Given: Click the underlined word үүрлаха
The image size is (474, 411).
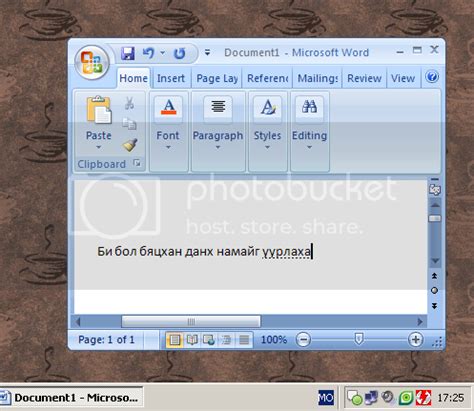Looking at the screenshot, I should pyautogui.click(x=286, y=251).
